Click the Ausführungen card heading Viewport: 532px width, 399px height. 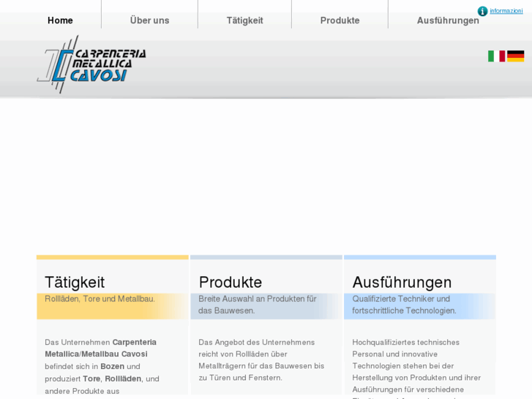(402, 283)
